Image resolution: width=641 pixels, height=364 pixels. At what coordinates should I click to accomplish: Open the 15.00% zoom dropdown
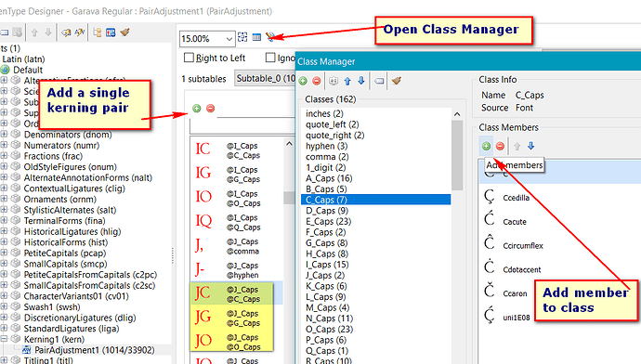(x=229, y=39)
